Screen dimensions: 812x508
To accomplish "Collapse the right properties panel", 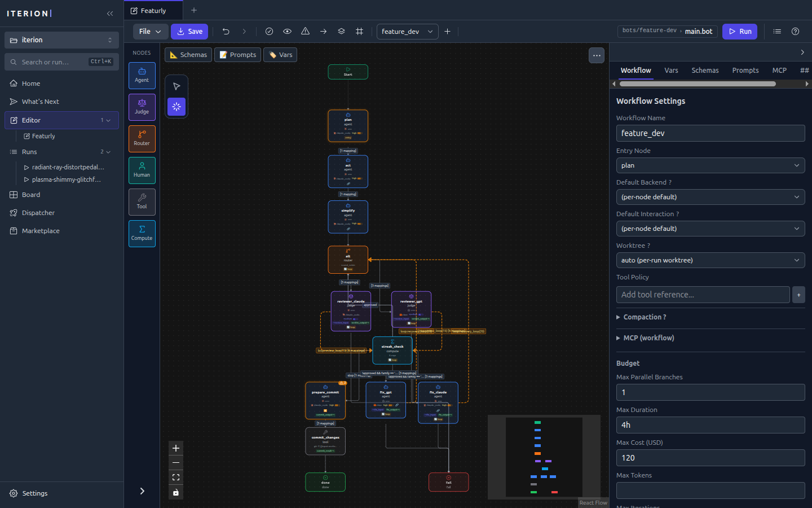I will pyautogui.click(x=802, y=52).
